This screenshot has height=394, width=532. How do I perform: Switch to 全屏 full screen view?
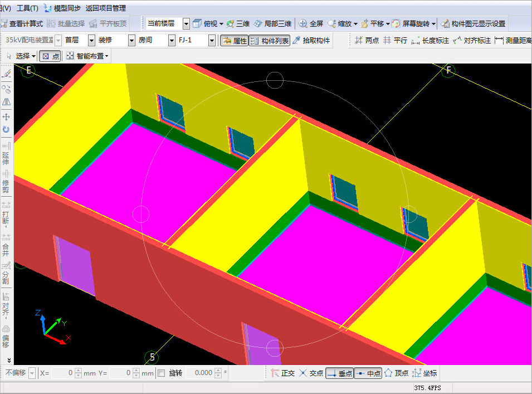coord(311,23)
